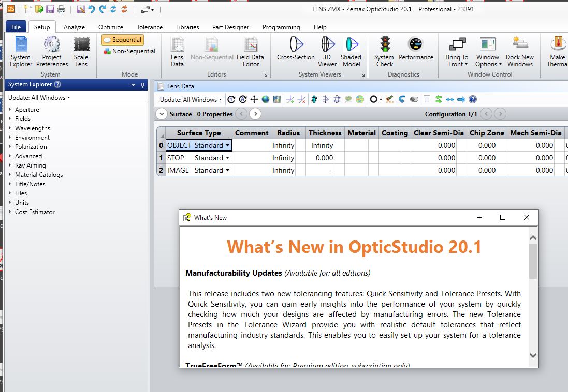
Task: Open the Editors group dialog launcher
Action: tap(265, 74)
